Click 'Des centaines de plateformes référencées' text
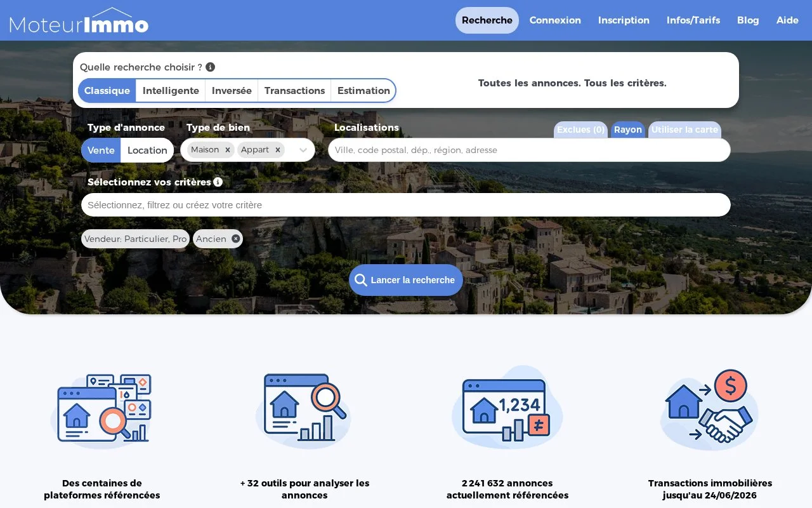 102,489
